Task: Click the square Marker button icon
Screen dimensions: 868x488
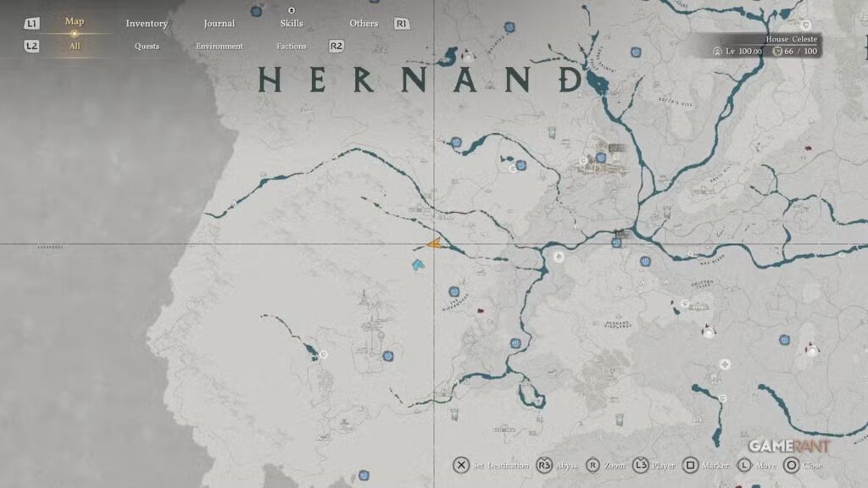Action: point(691,465)
